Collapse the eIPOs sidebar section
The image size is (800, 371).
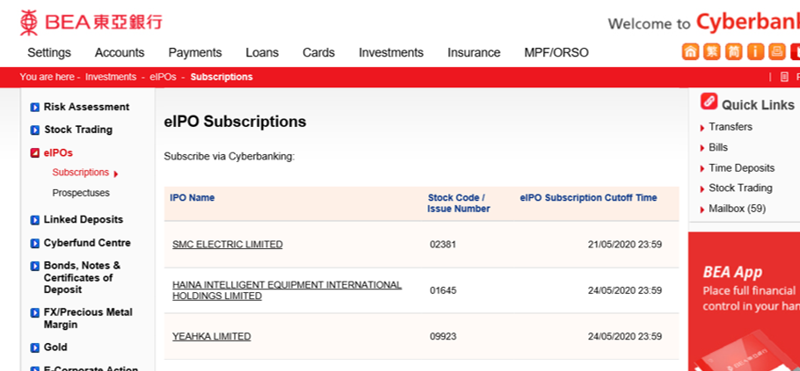pyautogui.click(x=58, y=153)
